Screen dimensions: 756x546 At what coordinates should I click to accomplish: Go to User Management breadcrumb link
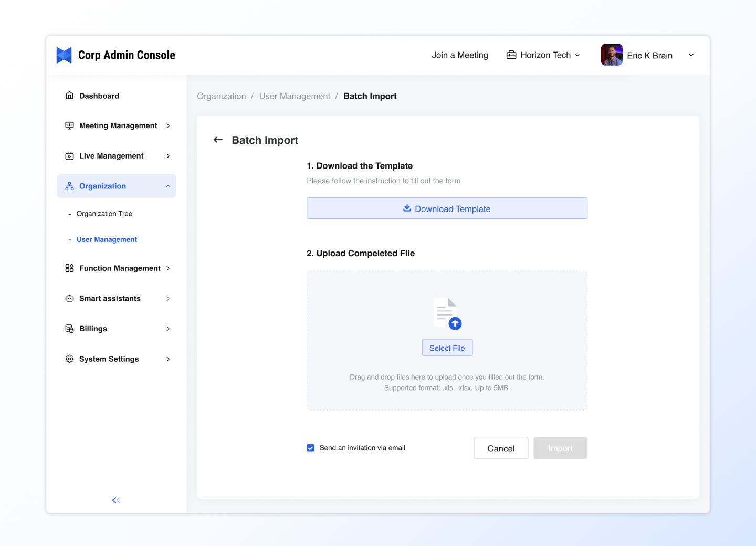[295, 96]
